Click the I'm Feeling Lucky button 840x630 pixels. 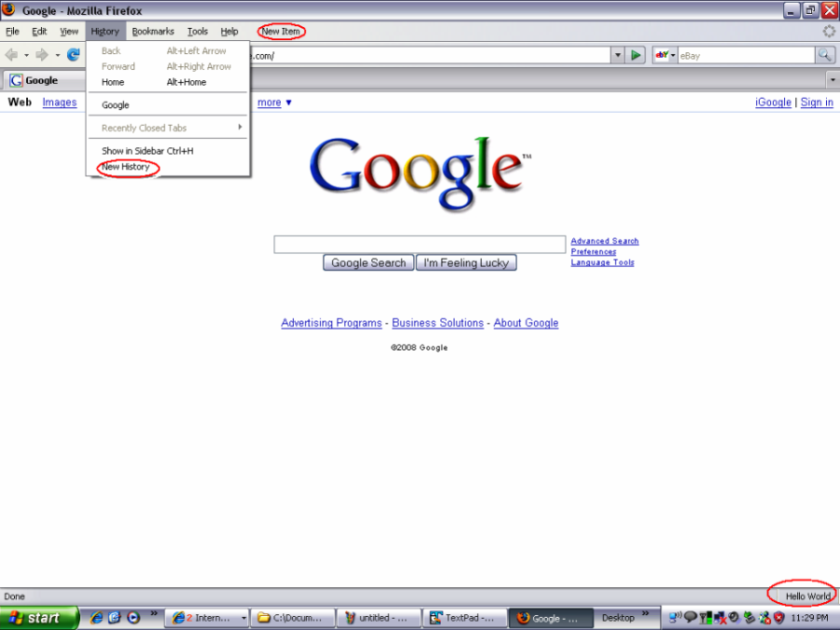coord(466,262)
